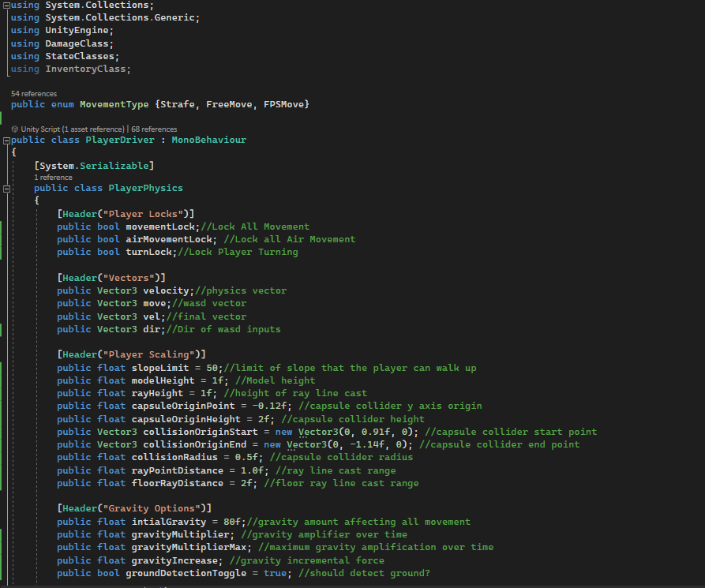
Task: Click the 'gravityMultiplierMax' variable name
Action: (189, 547)
